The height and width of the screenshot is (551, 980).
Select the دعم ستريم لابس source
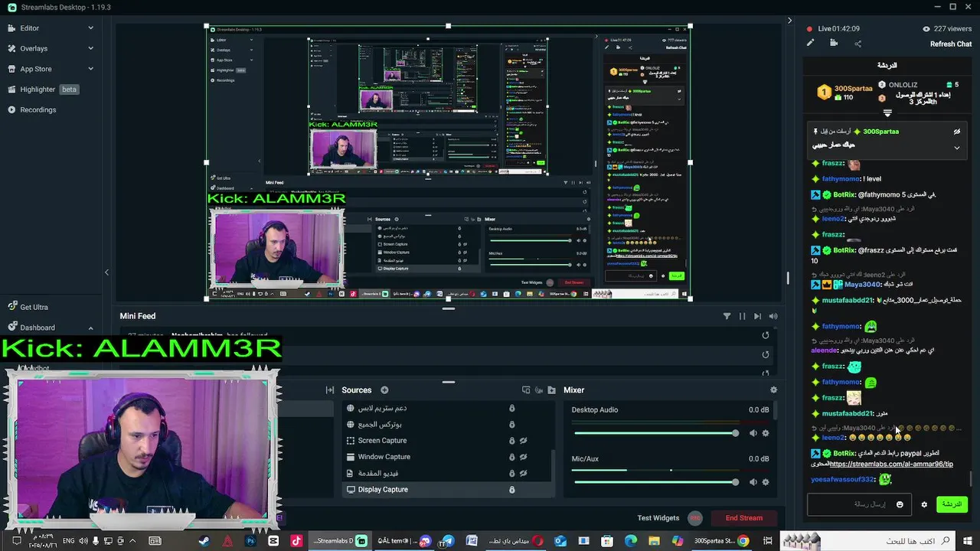[x=448, y=408]
